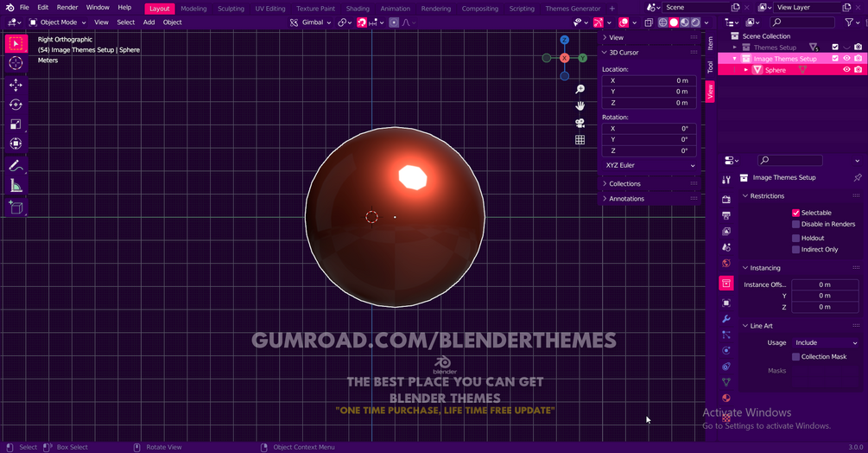
Task: Open the Themes Generator workspace tab
Action: pyautogui.click(x=573, y=9)
